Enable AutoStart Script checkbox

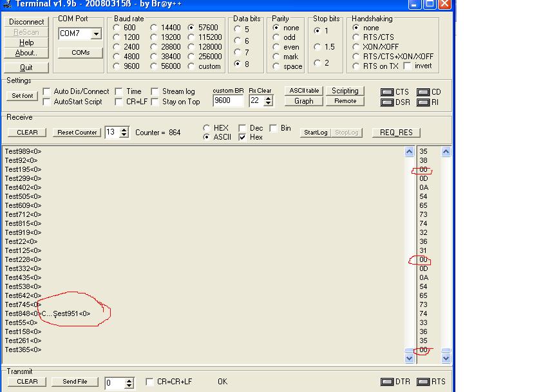46,102
